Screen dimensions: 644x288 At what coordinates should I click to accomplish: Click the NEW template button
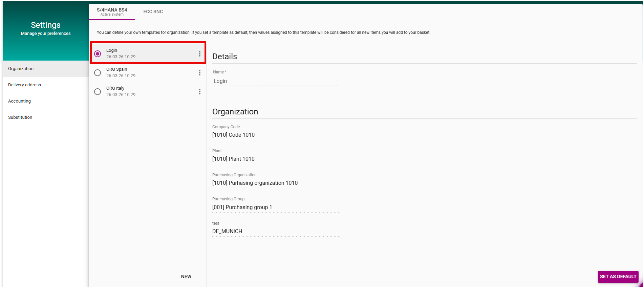coord(186,276)
